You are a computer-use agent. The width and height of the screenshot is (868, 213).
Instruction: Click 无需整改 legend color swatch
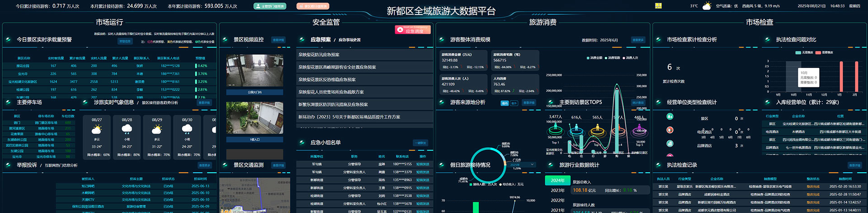798,53
